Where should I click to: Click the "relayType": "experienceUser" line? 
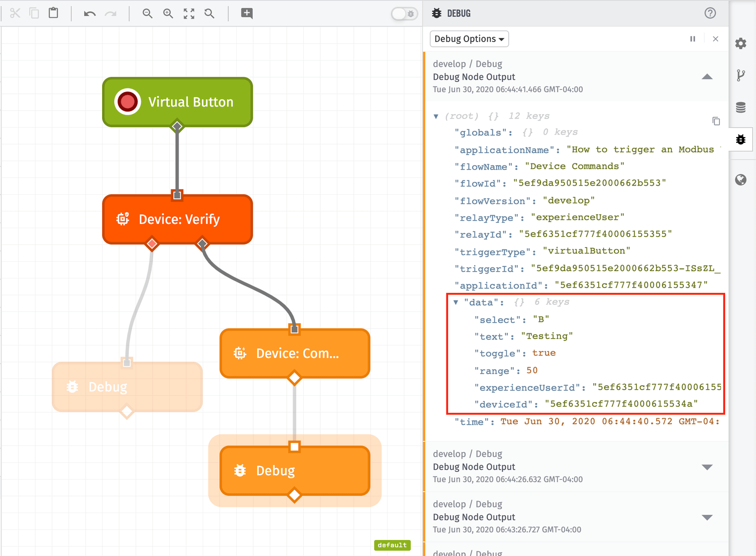(540, 217)
